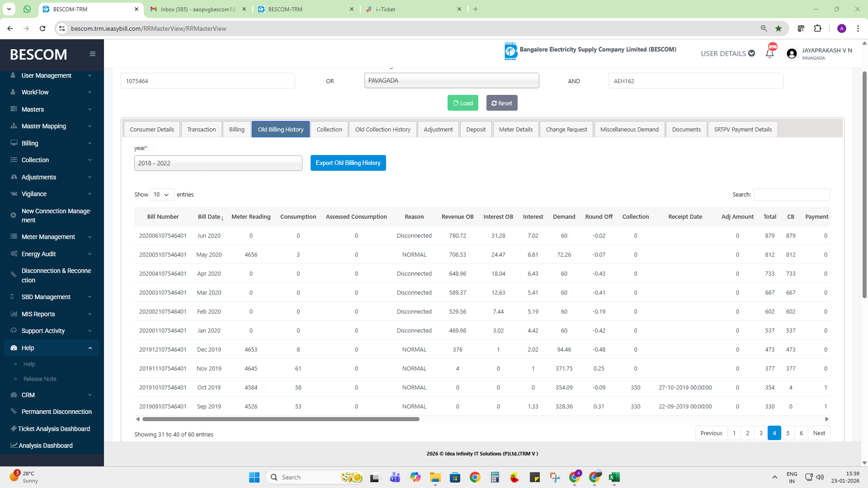Sort the table by Bill Date column
Screen dimensions: 868x488
[x=210, y=217]
